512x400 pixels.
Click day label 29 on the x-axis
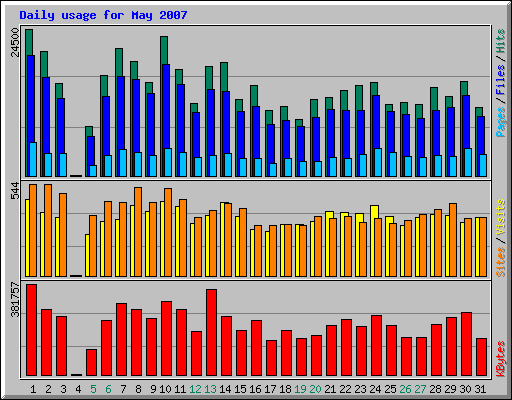[450, 389]
